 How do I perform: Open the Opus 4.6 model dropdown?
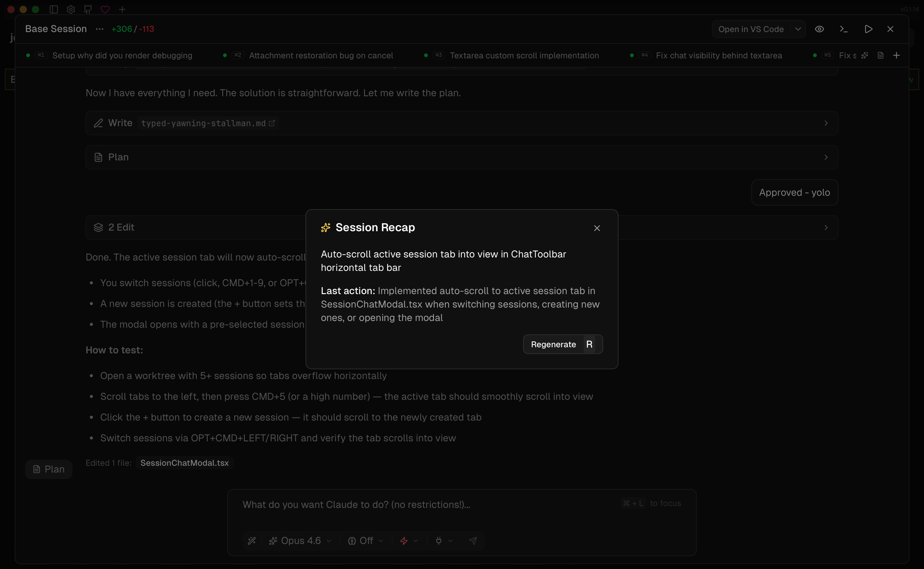[x=300, y=541]
